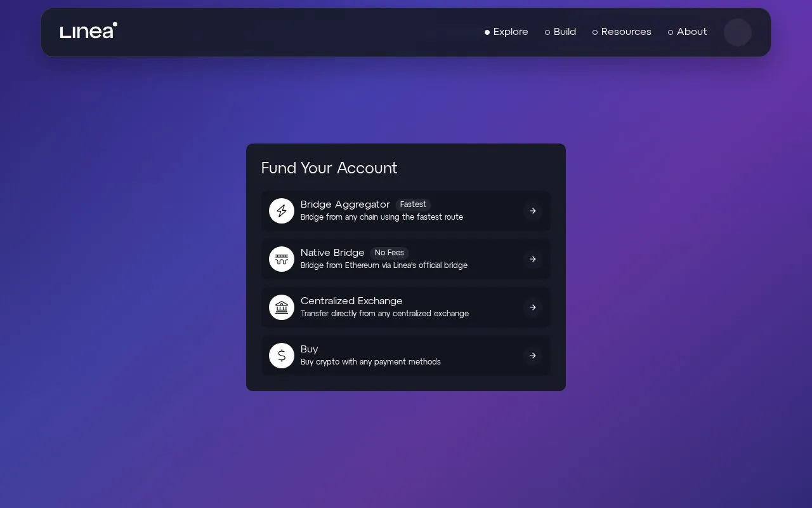Viewport: 812px width, 508px height.
Task: Click 'Bridge from any chain using the fastest route'
Action: point(382,217)
